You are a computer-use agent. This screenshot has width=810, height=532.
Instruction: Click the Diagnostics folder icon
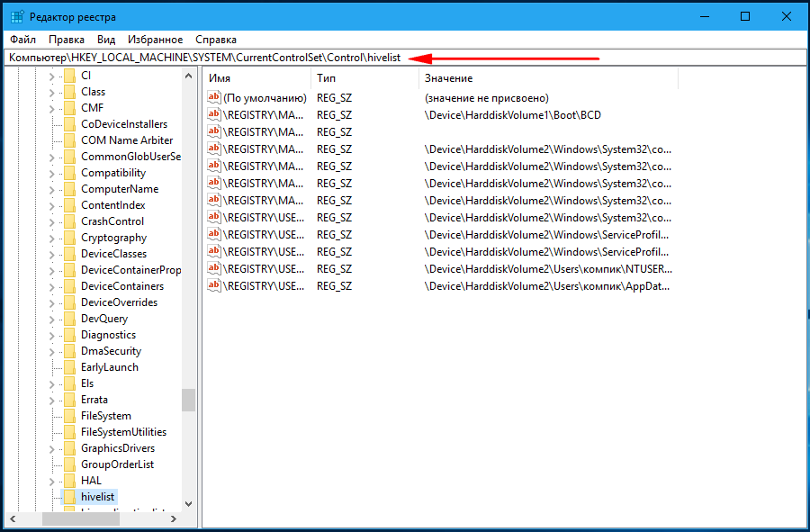click(x=69, y=335)
